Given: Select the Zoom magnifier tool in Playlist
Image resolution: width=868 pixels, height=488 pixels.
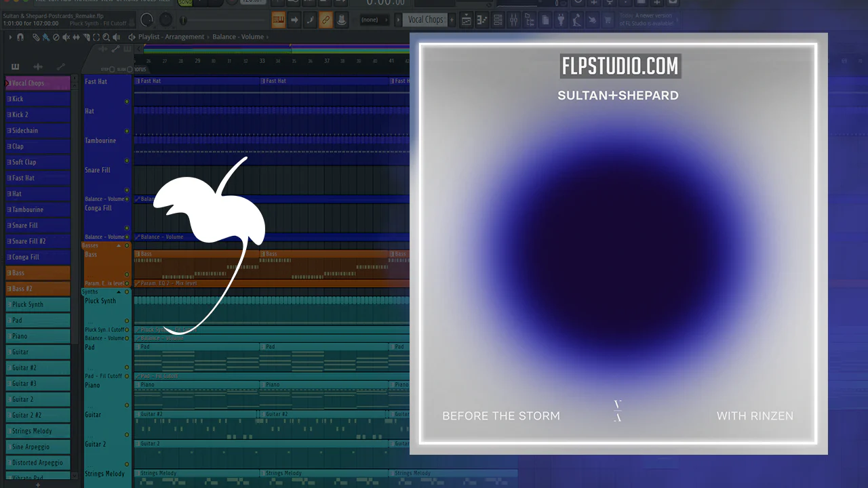Looking at the screenshot, I should [107, 37].
